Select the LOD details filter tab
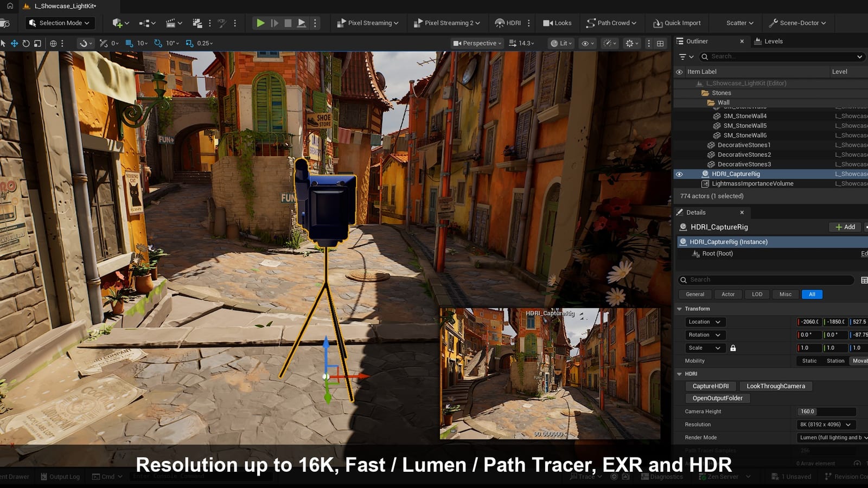Image resolution: width=868 pixels, height=488 pixels. [x=757, y=294]
